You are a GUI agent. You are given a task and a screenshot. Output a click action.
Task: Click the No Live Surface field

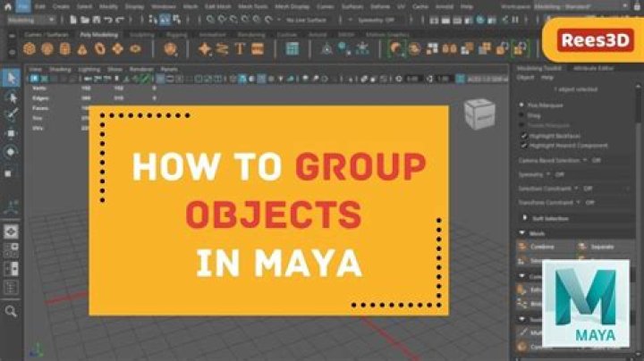tap(306, 20)
